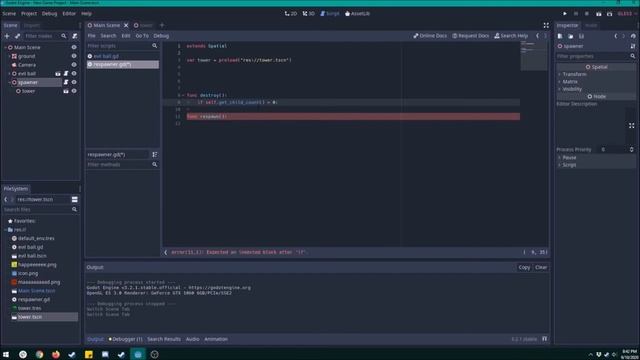Play a custom scene
Viewport: 640px width, 360px height.
point(609,13)
